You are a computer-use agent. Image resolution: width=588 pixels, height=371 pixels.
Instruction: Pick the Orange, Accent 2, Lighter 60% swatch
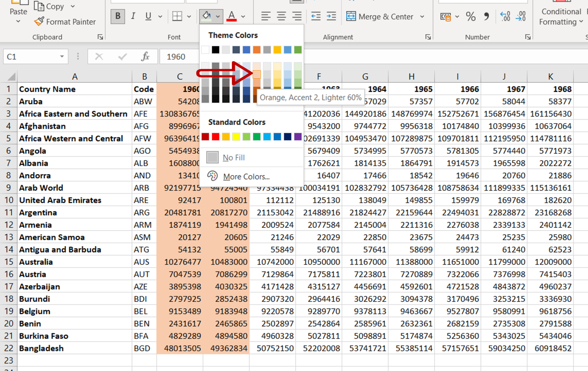(x=256, y=74)
